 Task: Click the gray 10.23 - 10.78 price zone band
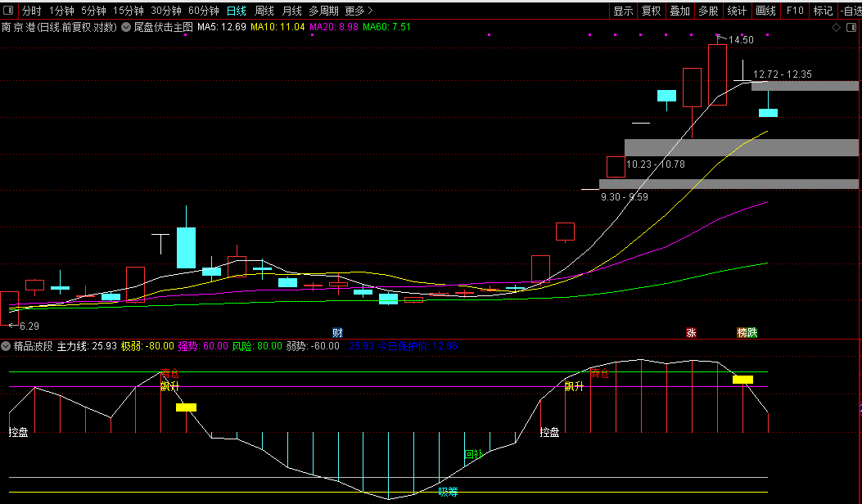741,147
